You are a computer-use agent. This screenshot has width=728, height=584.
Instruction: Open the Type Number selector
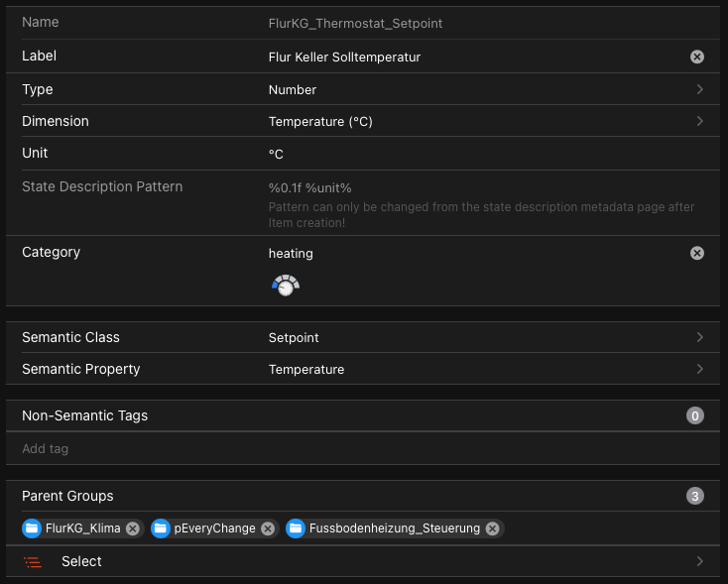tap(699, 89)
